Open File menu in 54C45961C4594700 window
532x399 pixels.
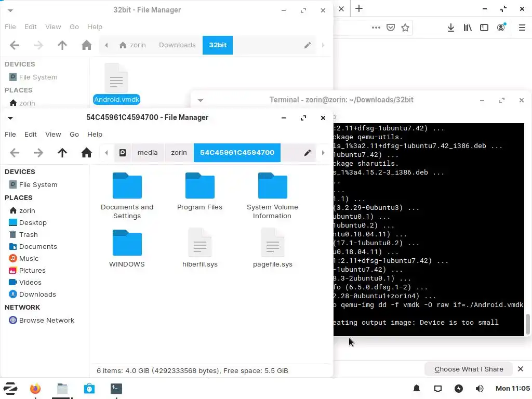point(10,135)
